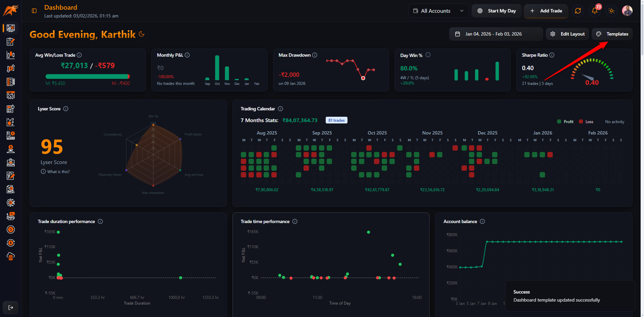Click the Start My Day button
644x317 pixels.
(x=496, y=11)
